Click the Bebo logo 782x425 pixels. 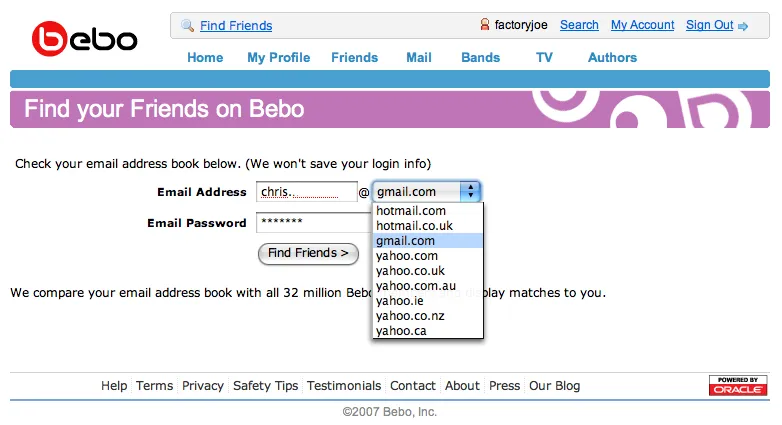click(84, 40)
